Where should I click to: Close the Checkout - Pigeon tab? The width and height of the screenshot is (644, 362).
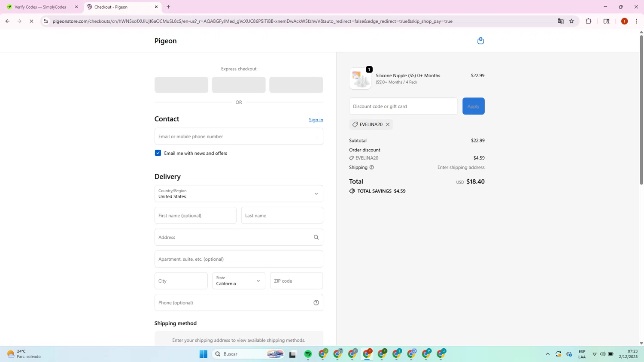[156, 7]
